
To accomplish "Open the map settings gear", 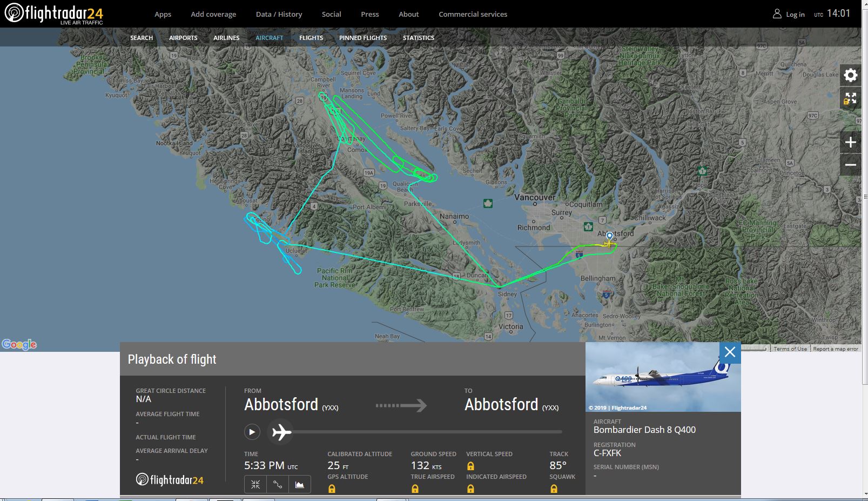I will coord(850,75).
